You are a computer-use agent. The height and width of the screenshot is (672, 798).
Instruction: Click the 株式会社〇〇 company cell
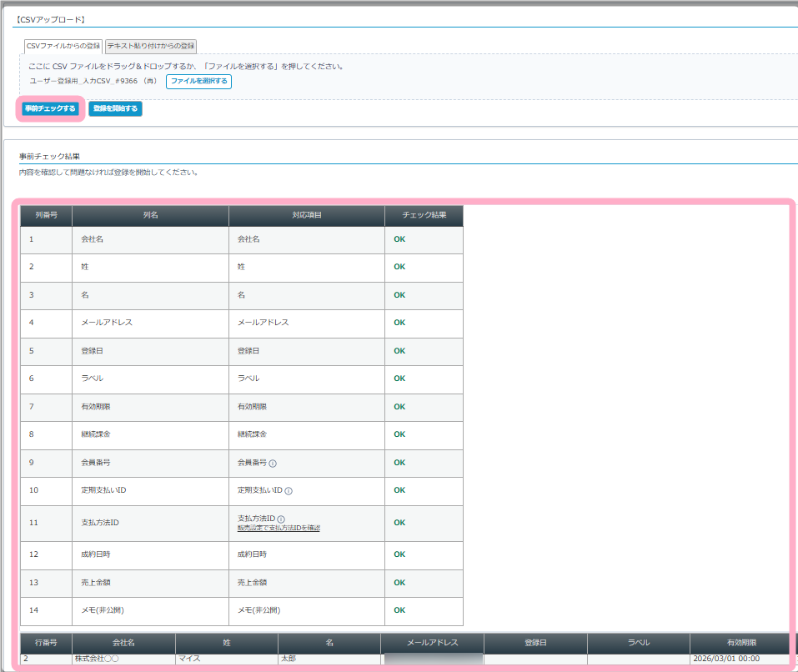click(x=99, y=659)
